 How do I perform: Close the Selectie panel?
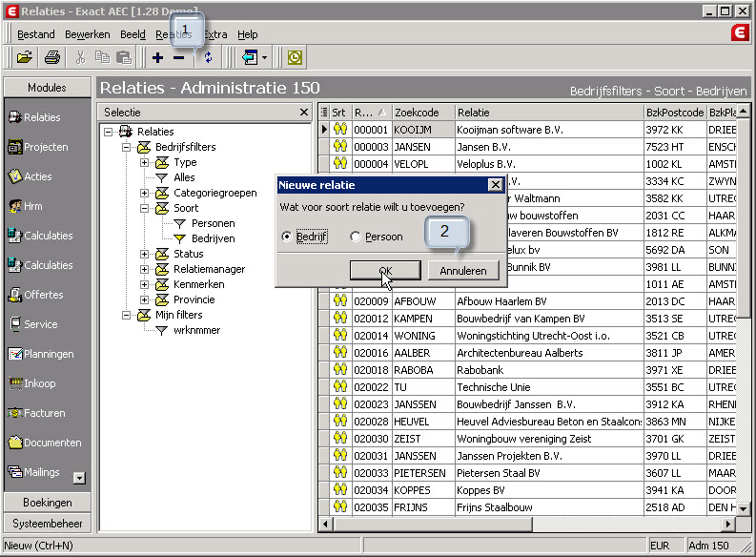[304, 112]
